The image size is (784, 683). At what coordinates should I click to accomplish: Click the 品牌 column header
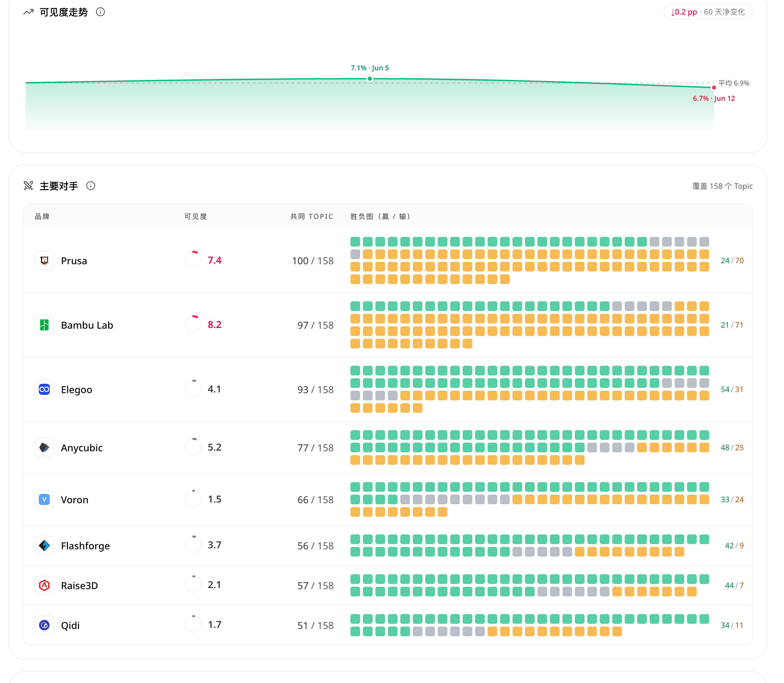pyautogui.click(x=42, y=216)
